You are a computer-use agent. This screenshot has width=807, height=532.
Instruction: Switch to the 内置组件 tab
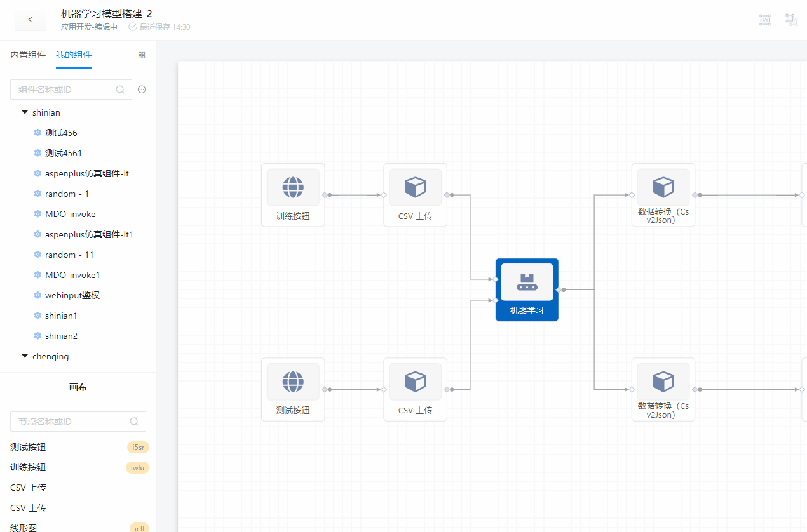click(x=28, y=55)
